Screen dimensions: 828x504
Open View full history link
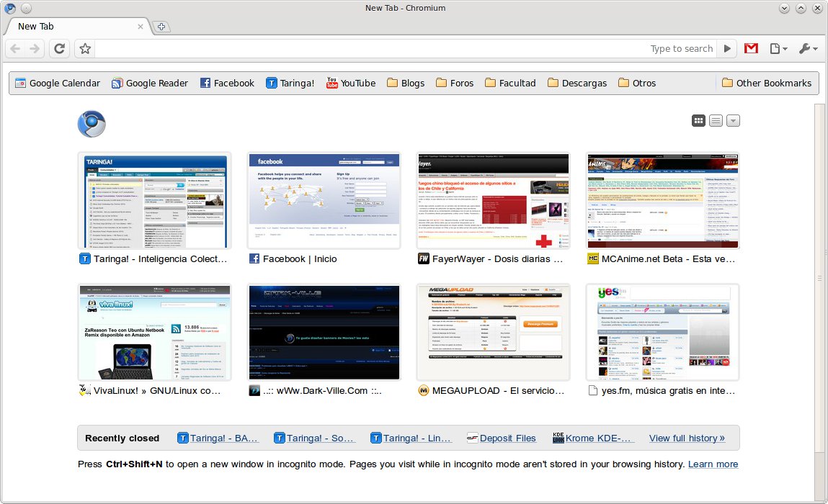click(x=687, y=438)
